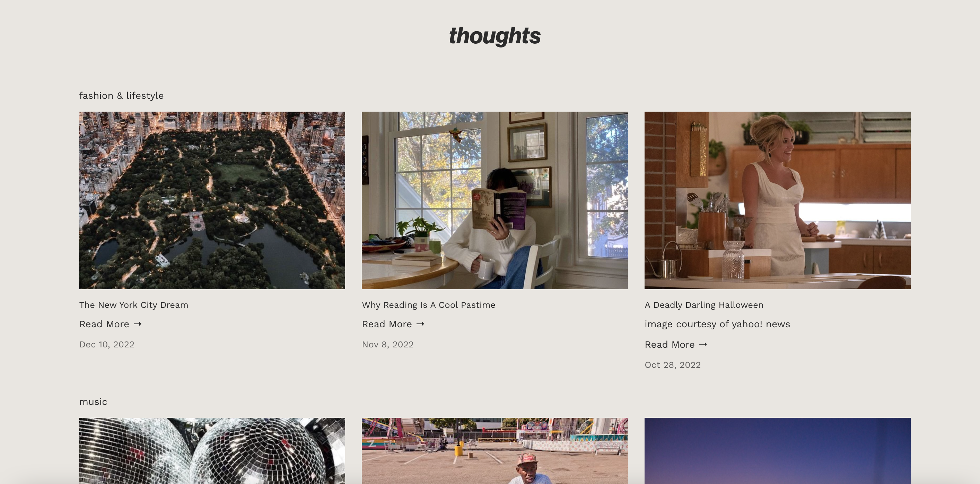The image size is (980, 484).
Task: Open the Central Park aerial photo thumbnail
Action: [x=212, y=200]
